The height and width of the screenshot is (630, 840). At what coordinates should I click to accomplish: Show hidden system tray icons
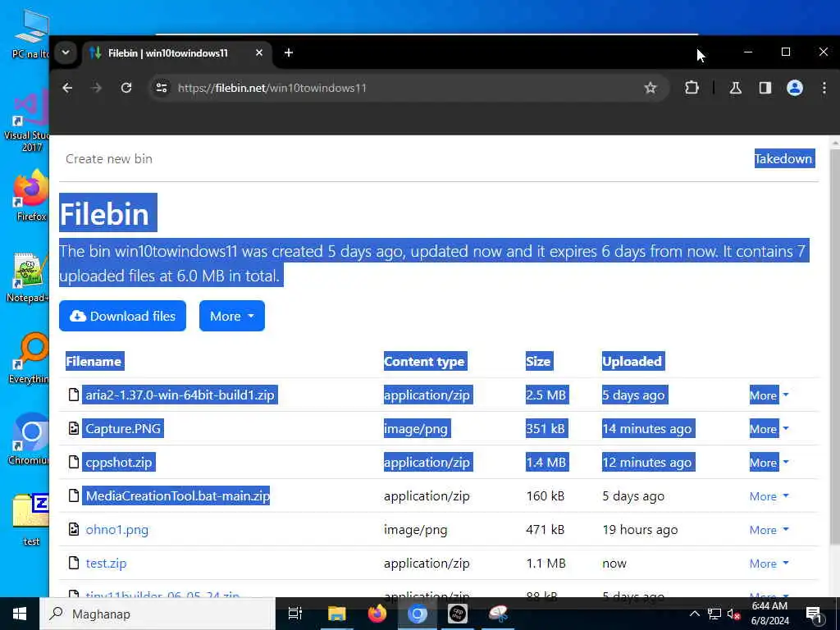pyautogui.click(x=694, y=614)
